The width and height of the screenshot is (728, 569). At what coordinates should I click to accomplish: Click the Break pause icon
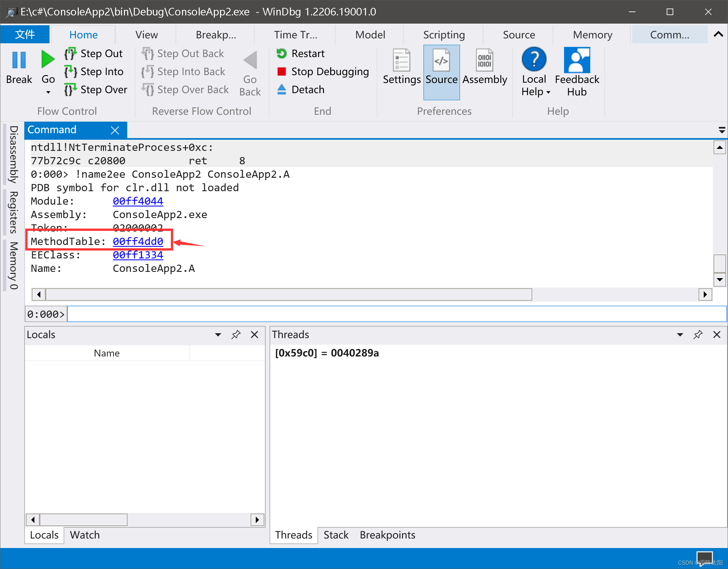19,60
